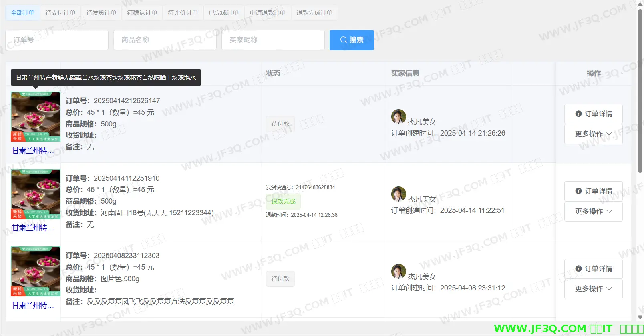Click info icon on third 订单详情 button
Image resolution: width=644 pixels, height=336 pixels.
[578, 269]
